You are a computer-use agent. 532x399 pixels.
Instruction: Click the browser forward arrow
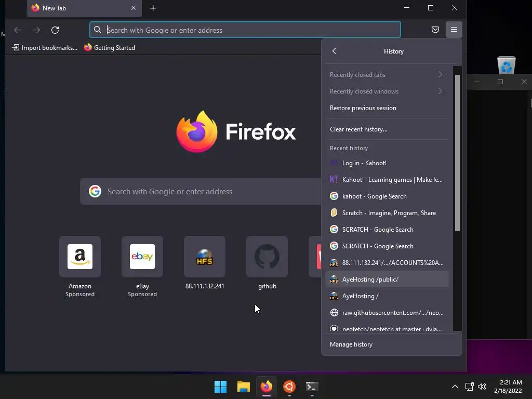(36, 30)
